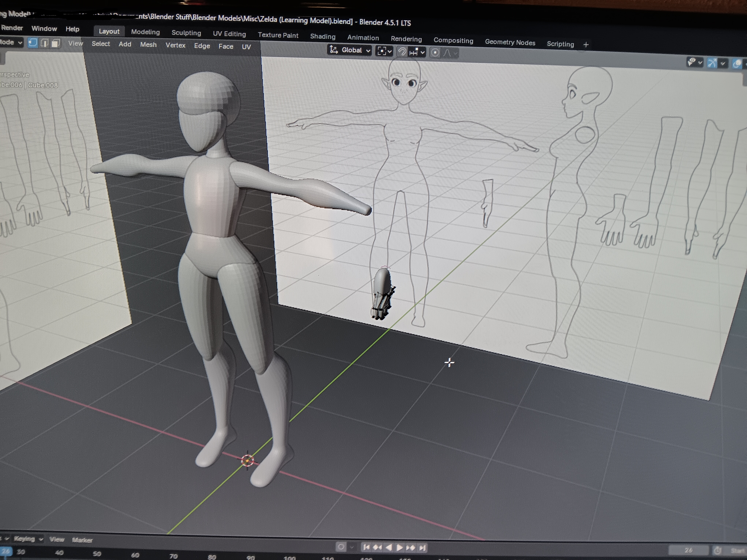This screenshot has height=560, width=747.
Task: Jump to the timeline start frame
Action: click(x=366, y=547)
